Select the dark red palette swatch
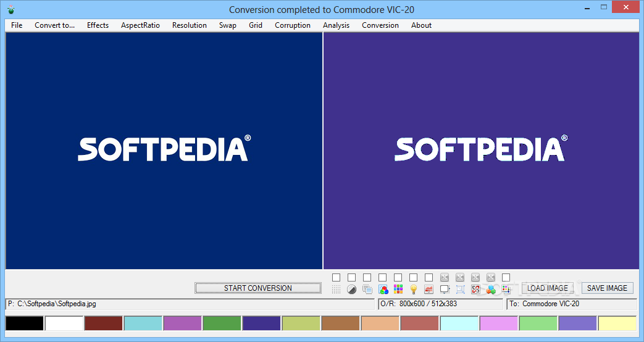Screen dimensions: 644x342 104,323
